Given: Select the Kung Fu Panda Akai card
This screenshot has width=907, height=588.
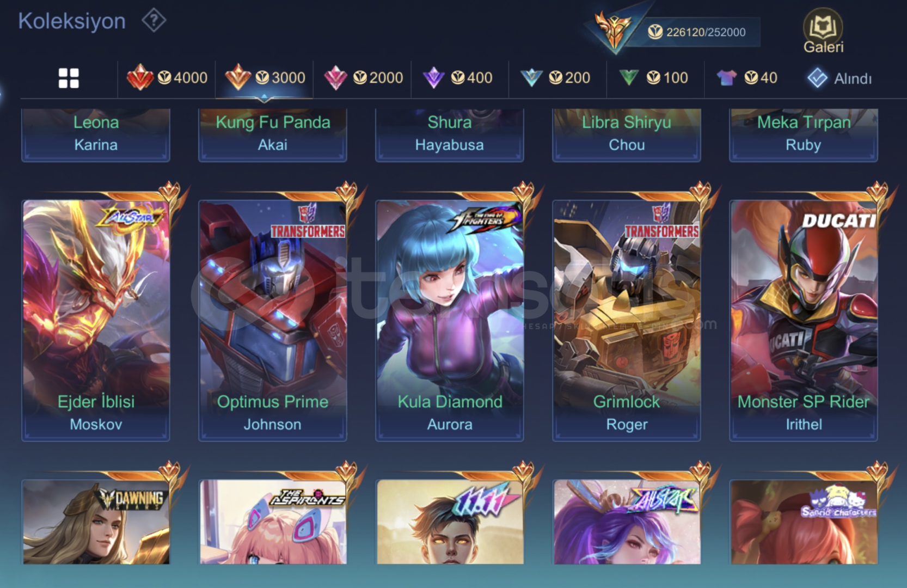Looking at the screenshot, I should click(272, 134).
